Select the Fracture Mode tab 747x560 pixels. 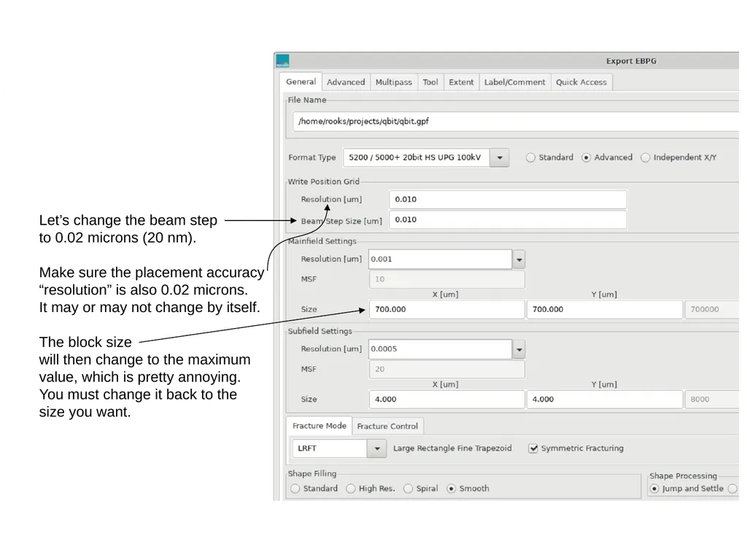pyautogui.click(x=320, y=426)
